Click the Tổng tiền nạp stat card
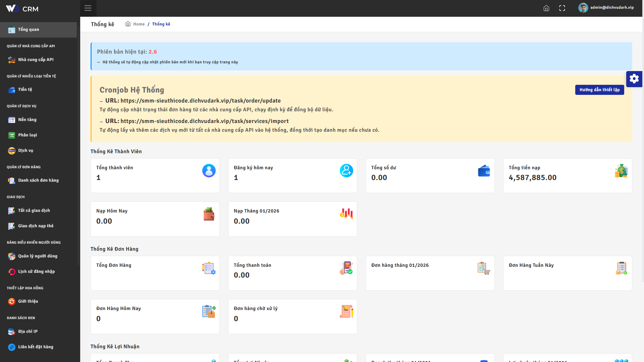 pyautogui.click(x=567, y=175)
